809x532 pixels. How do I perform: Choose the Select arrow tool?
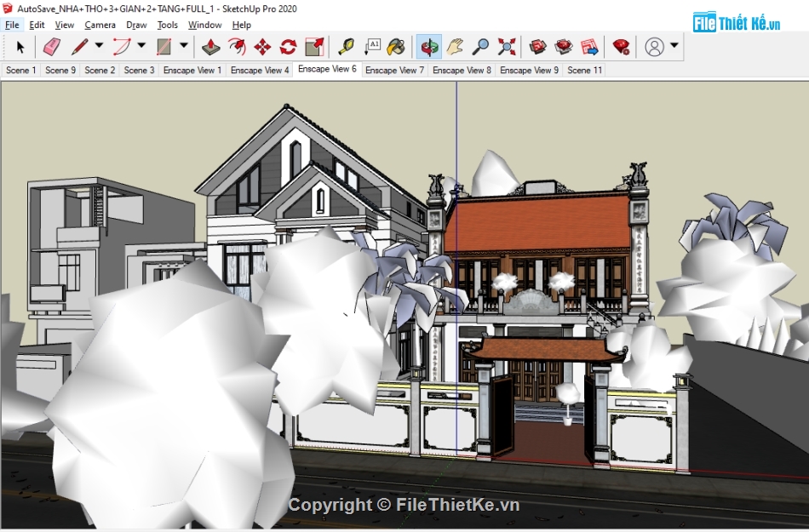click(x=20, y=47)
